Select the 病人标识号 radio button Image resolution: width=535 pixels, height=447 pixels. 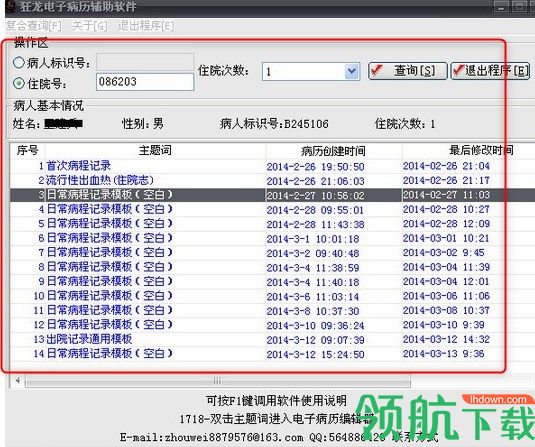(18, 62)
